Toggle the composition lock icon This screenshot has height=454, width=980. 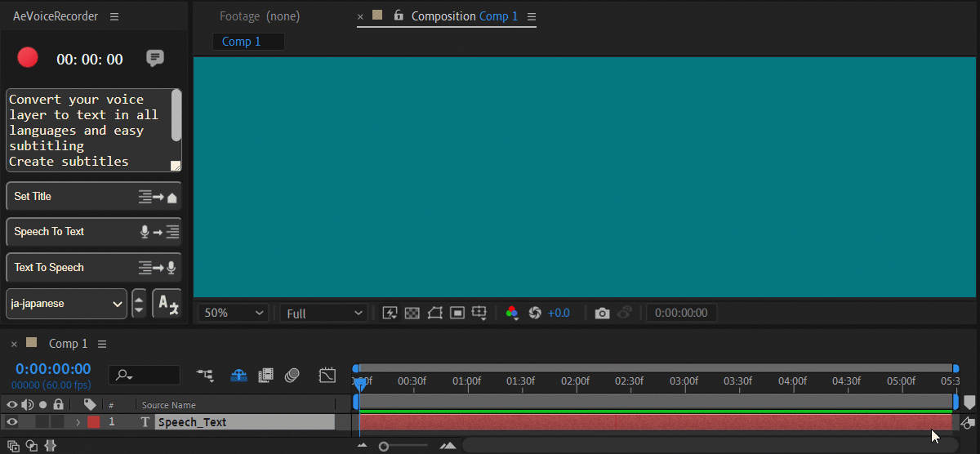click(399, 16)
